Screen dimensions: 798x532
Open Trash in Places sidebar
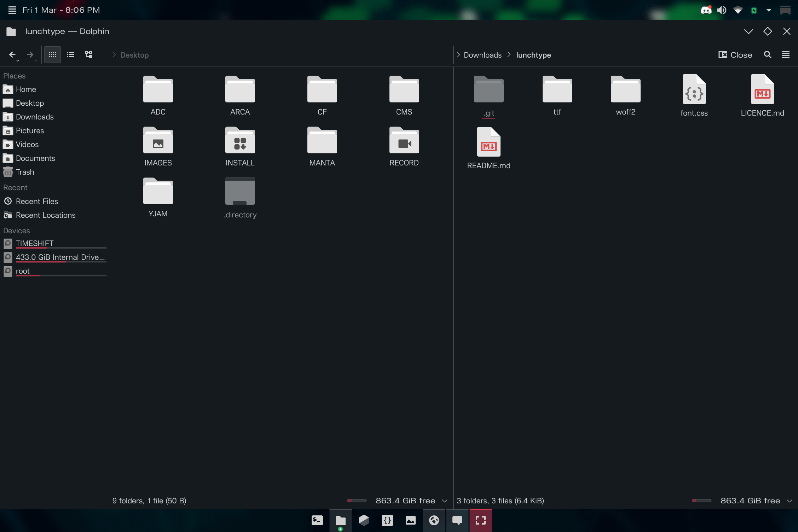54,172
